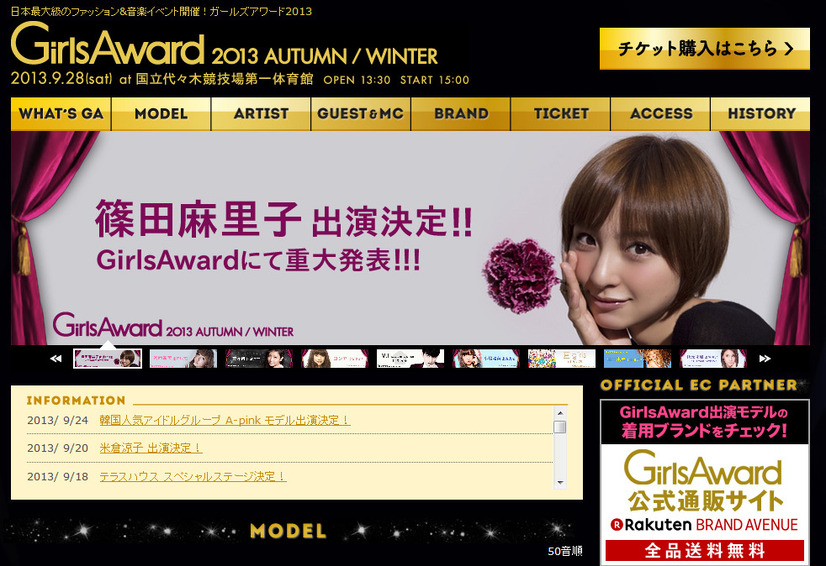
Task: Click the next slide double-arrow icon
Action: (x=765, y=359)
